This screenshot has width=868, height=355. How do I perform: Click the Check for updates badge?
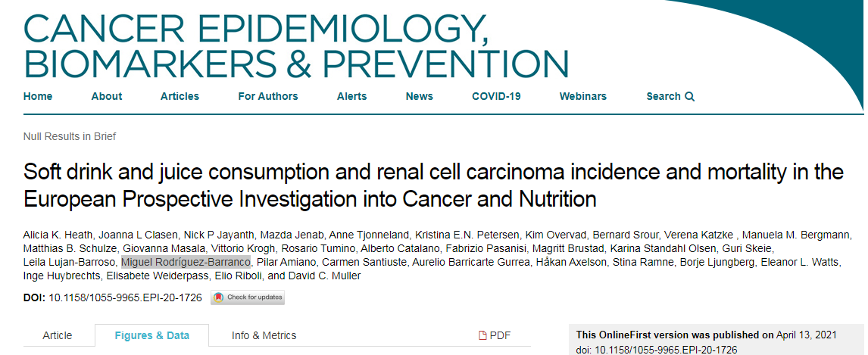(x=248, y=297)
